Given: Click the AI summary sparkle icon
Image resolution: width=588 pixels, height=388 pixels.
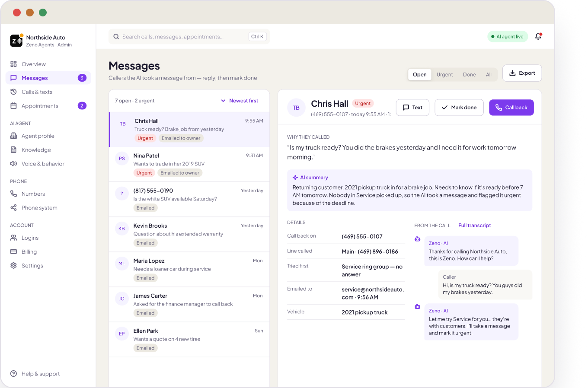Looking at the screenshot, I should [x=295, y=178].
